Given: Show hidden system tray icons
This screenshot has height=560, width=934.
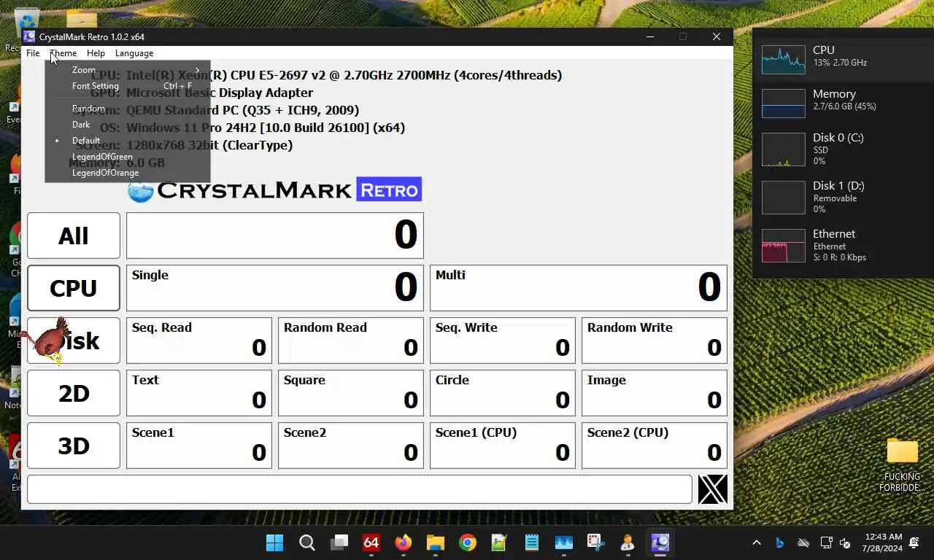Looking at the screenshot, I should [x=757, y=542].
